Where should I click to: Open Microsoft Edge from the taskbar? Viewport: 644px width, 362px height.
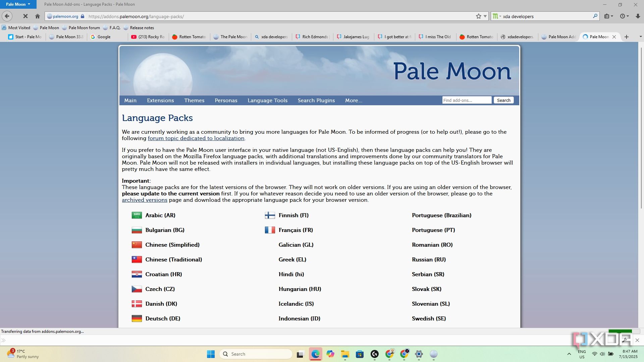coord(315,354)
